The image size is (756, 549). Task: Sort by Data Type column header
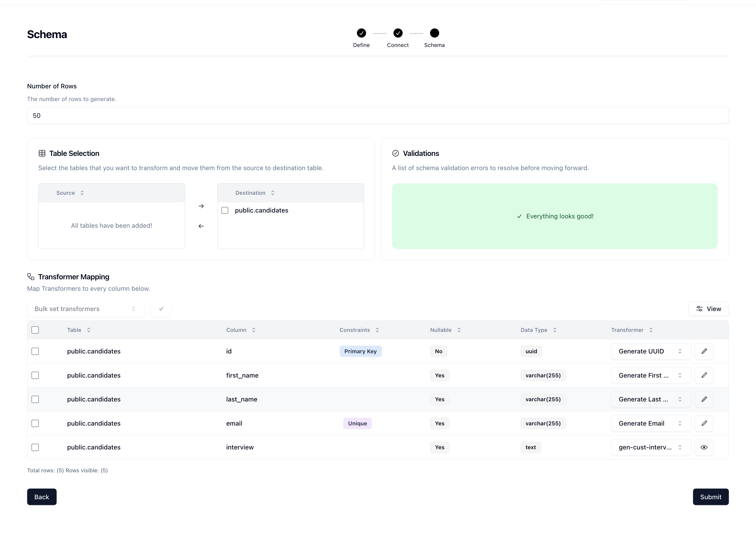(539, 330)
